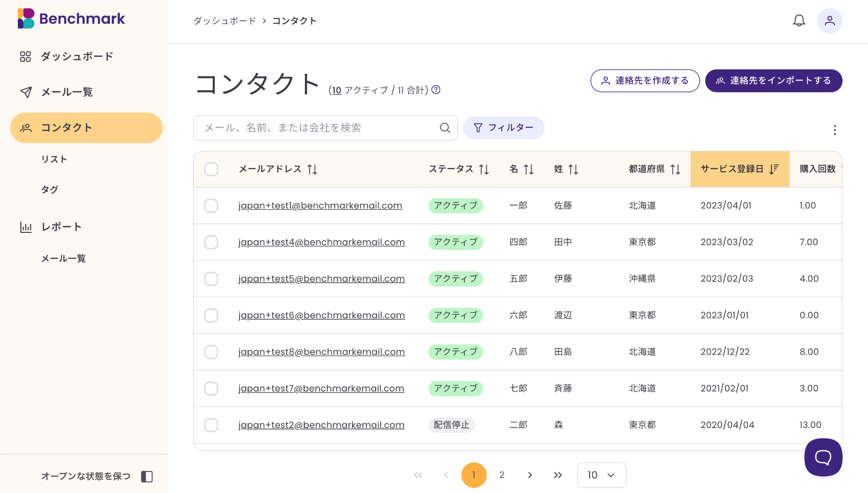868x493 pixels.
Task: Click 連絡先をインポートする button
Action: click(773, 81)
